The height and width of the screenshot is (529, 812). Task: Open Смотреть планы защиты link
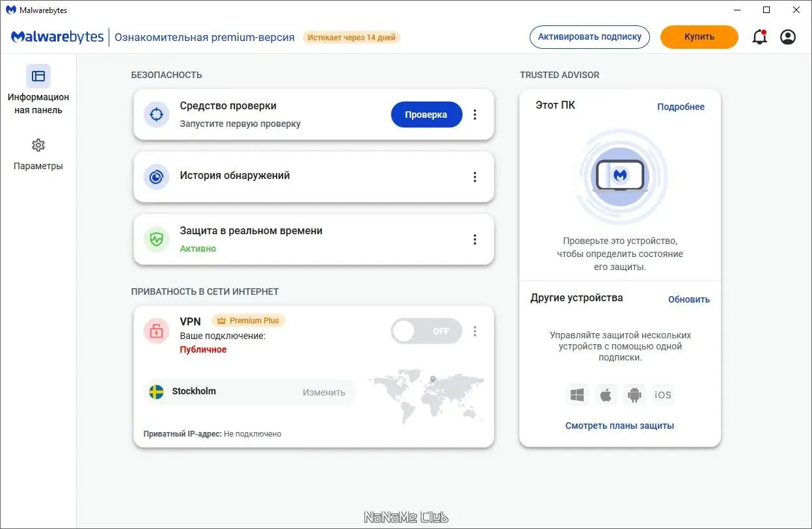click(619, 426)
